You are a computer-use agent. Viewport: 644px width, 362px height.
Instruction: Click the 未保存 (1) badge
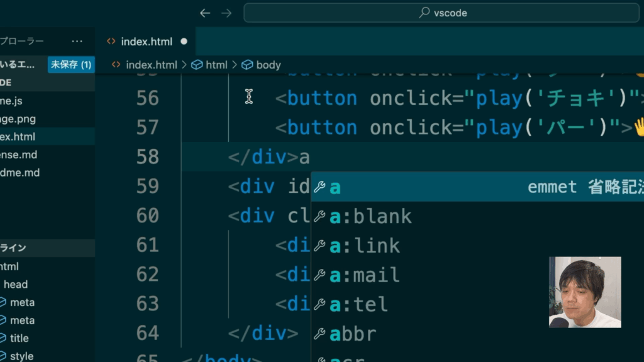[71, 64]
